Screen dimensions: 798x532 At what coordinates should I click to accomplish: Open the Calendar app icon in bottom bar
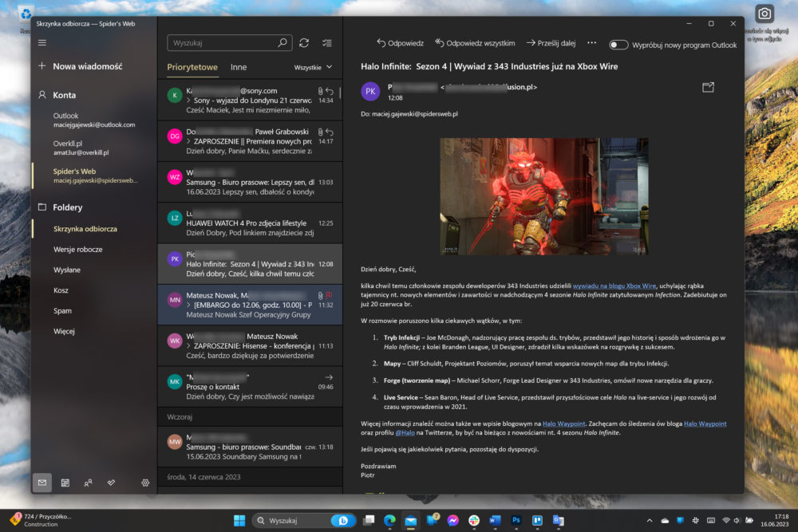click(65, 483)
